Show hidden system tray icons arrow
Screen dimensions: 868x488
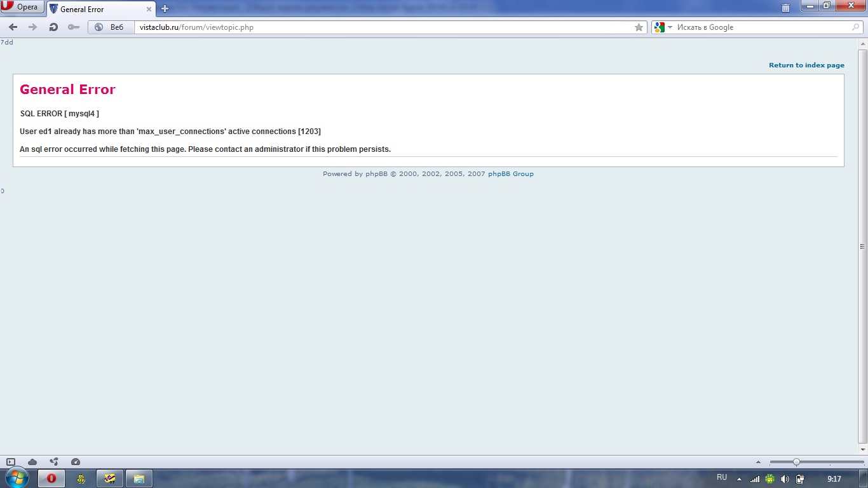tap(739, 479)
